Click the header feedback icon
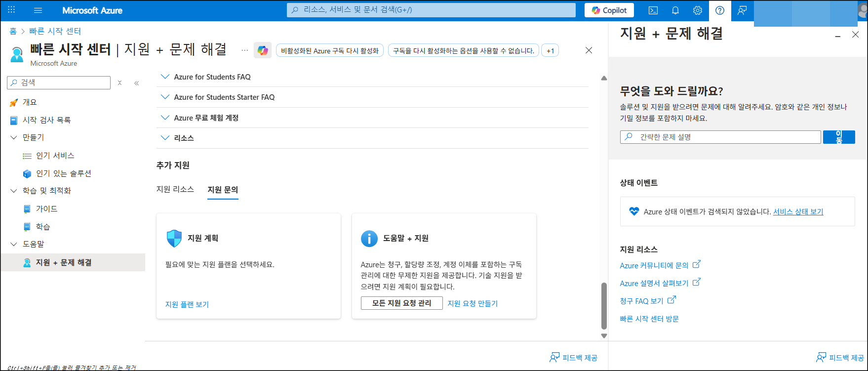Screen dimensions: 868x371 click(742, 10)
